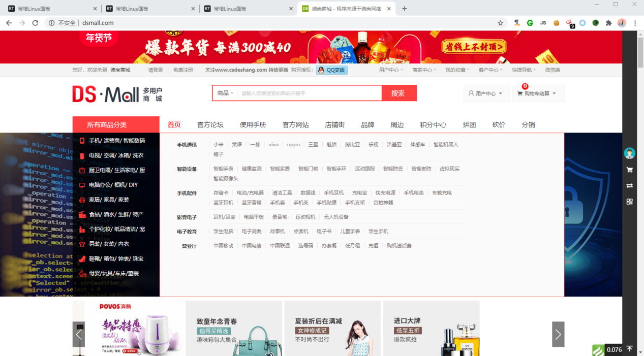The width and height of the screenshot is (644, 356).
Task: Click customer service avatar in right sidebar
Action: (630, 153)
